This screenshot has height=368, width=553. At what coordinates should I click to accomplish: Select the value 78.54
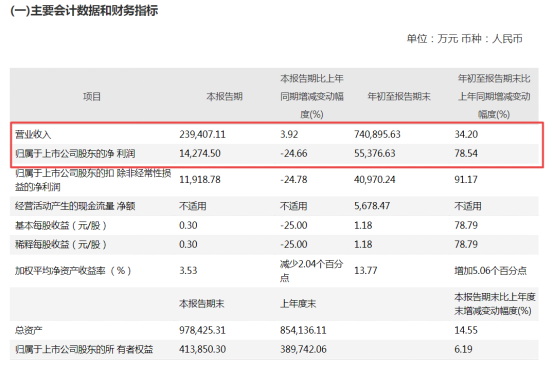coord(466,153)
